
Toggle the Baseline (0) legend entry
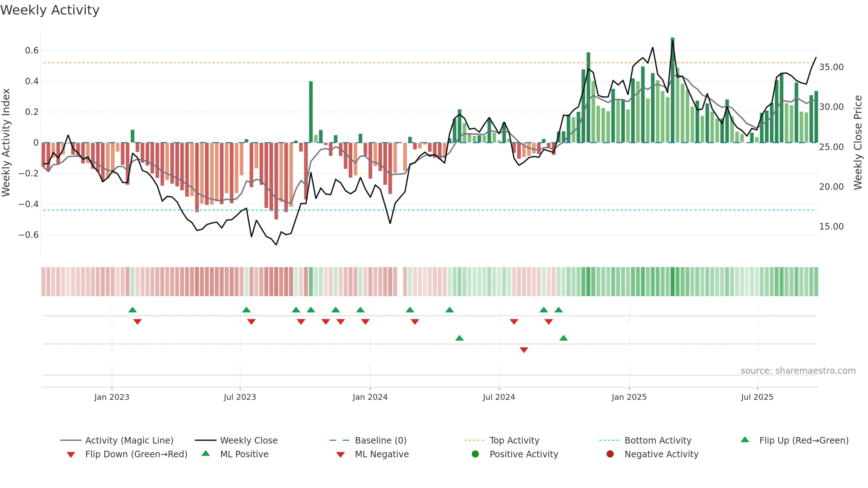coord(368,440)
